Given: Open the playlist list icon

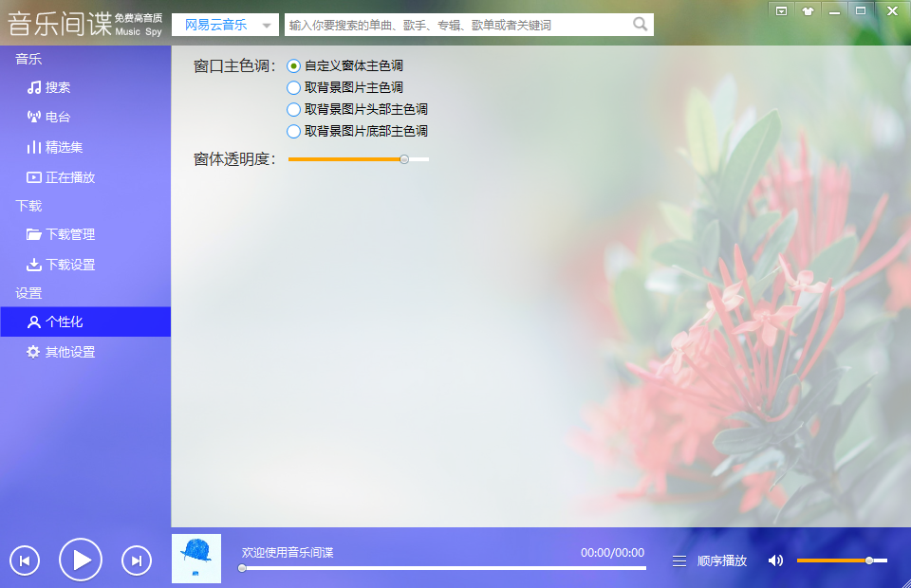Looking at the screenshot, I should 679,561.
